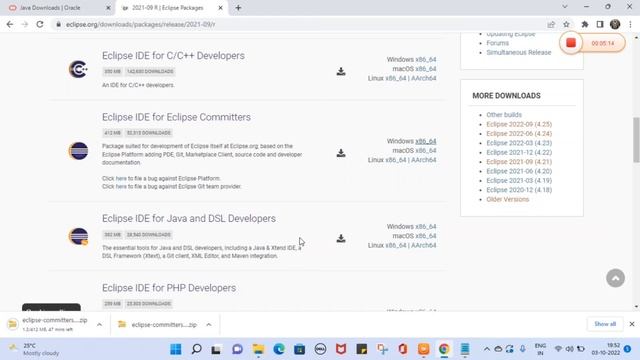Click Windows x86_64 link for Eclipse Committers
The image size is (640, 360).
426,141
